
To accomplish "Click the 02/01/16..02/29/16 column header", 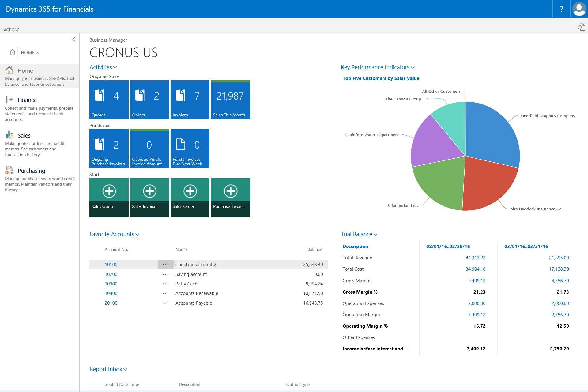I will (448, 247).
